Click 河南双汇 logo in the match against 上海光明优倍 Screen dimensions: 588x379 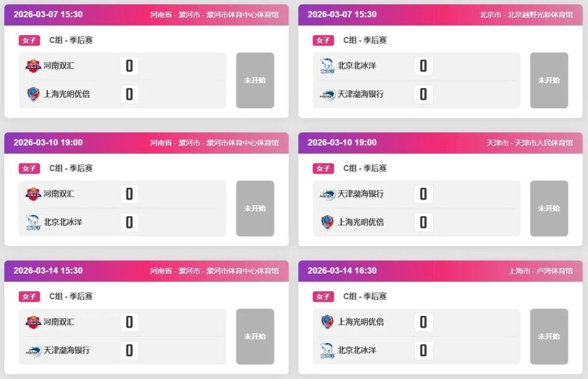coord(33,66)
